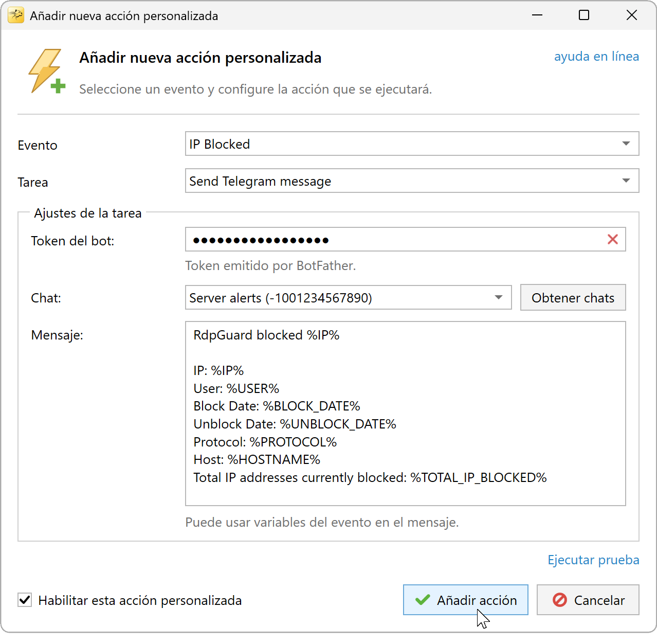Expand the Chat dropdown for Server alerts
The height and width of the screenshot is (644, 657).
coord(348,298)
